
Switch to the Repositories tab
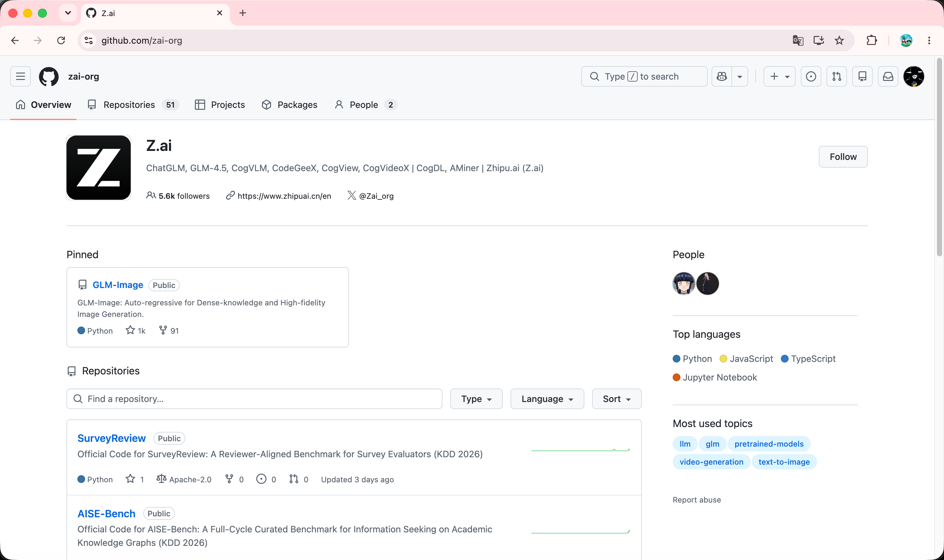click(x=133, y=105)
